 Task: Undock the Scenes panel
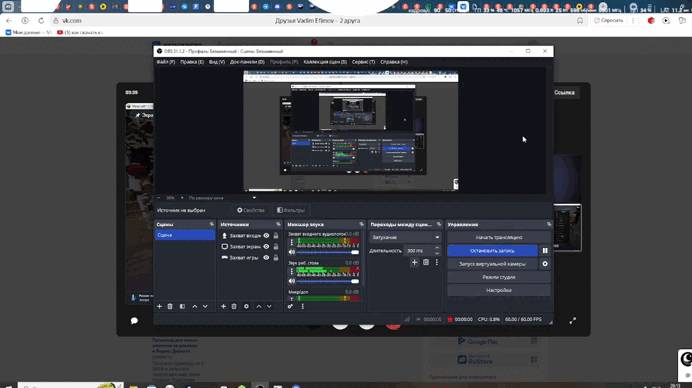tap(212, 224)
